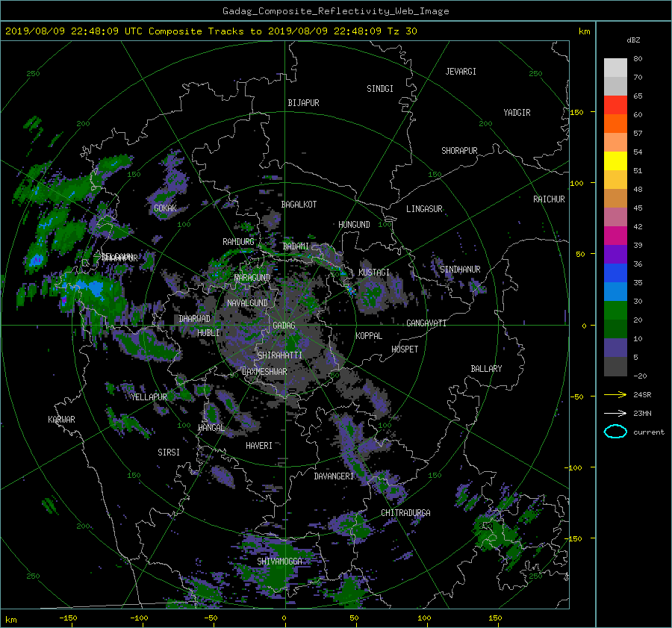
Task: Click the white 23MN arrow legend icon
Action: point(615,413)
